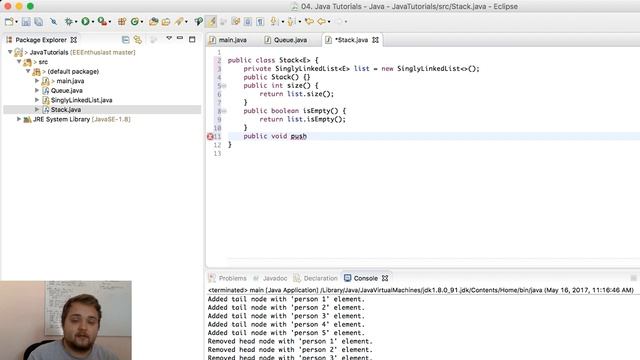Toggle Mark Occurrences highlighter icon
Viewport: 640px width, 360px height.
pyautogui.click(x=211, y=21)
